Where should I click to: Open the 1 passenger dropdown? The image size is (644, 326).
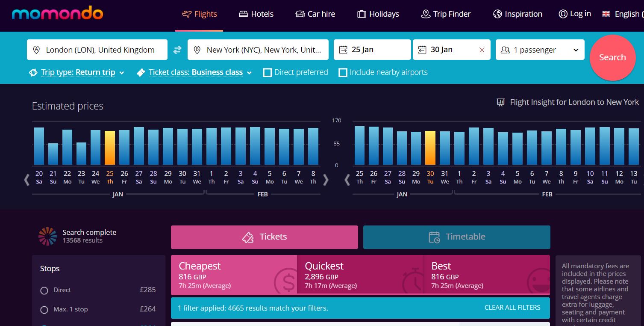pyautogui.click(x=540, y=50)
